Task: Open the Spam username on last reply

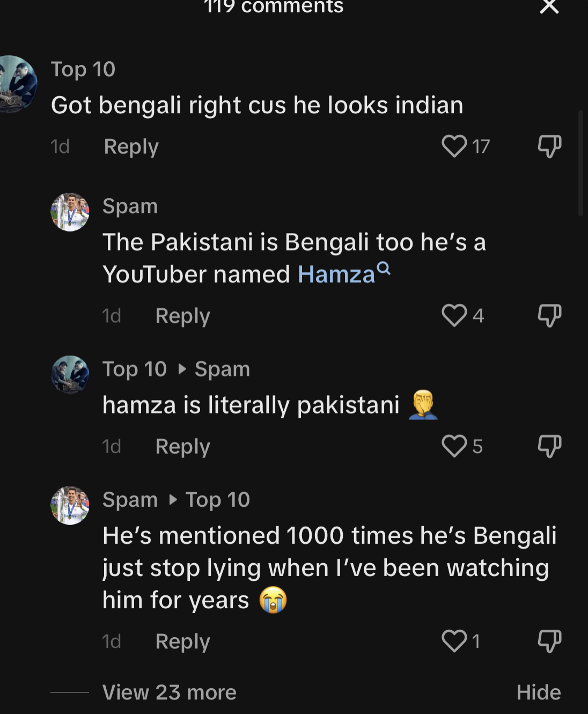Action: tap(130, 500)
